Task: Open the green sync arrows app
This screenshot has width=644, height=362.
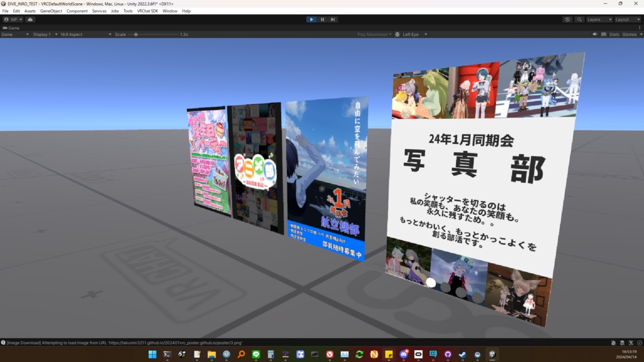Action: (359, 354)
